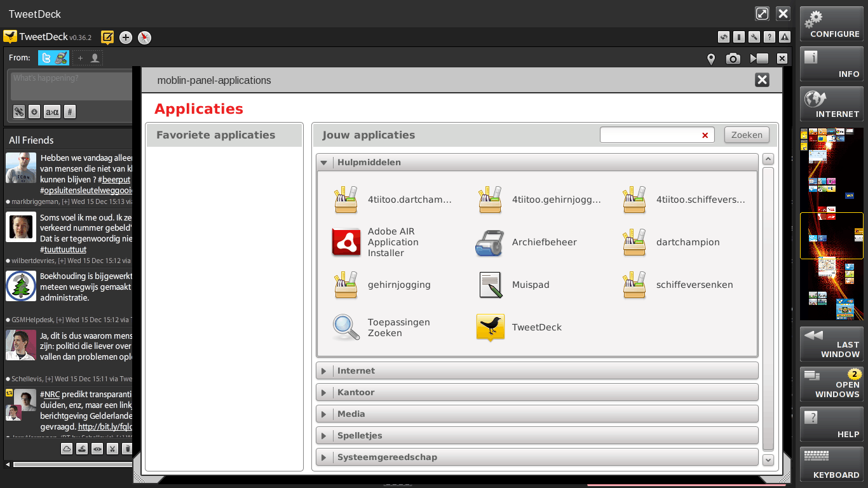Click the What's happening tweet box
The image size is (868, 488).
tap(71, 85)
